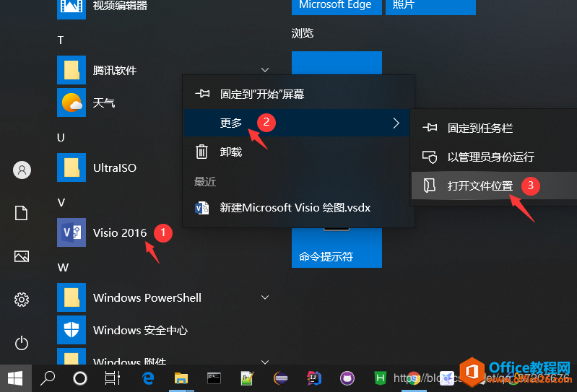Open the Microsoft Edge tile
The width and height of the screenshot is (577, 392).
coord(337,7)
